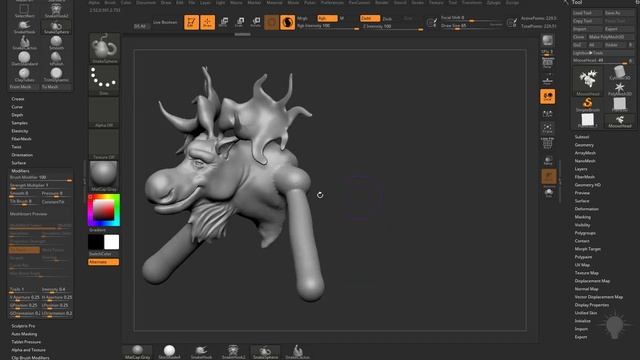
Task: Activate the Rotate transform button
Action: [x=256, y=22]
